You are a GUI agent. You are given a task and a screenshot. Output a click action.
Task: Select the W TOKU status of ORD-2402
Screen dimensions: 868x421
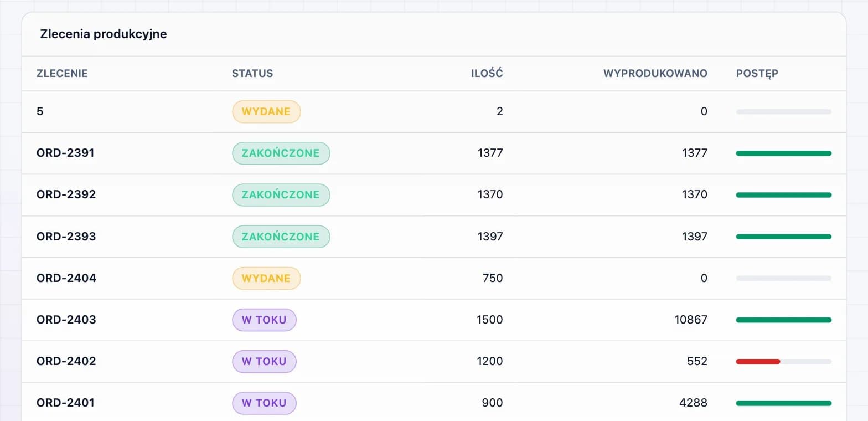coord(264,361)
